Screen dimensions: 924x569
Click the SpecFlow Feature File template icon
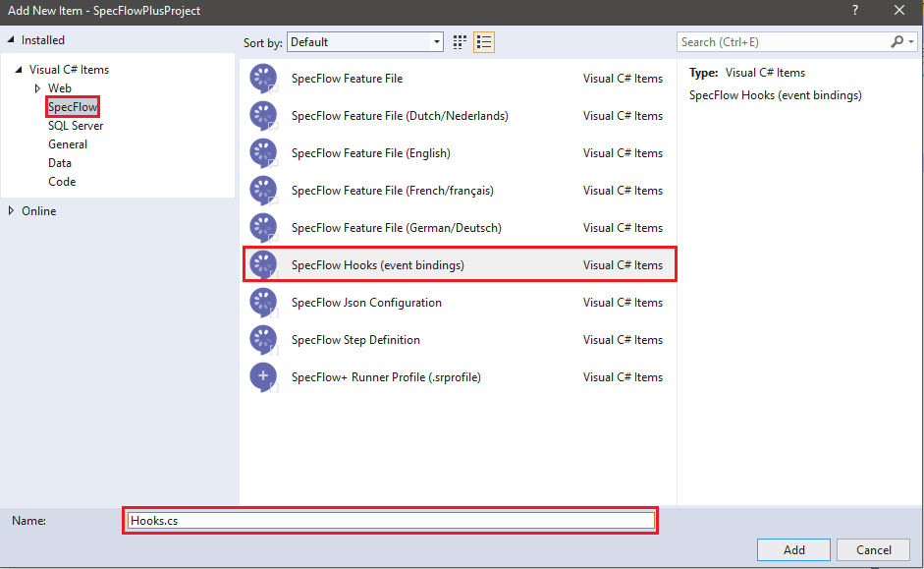(263, 79)
